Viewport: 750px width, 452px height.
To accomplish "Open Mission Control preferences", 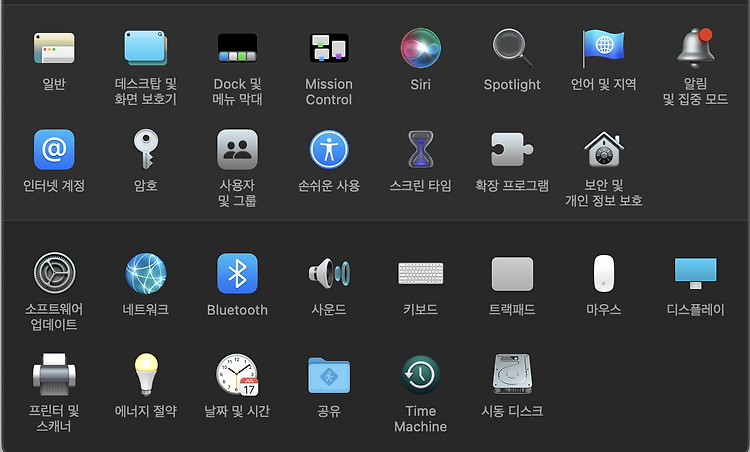I will [329, 48].
